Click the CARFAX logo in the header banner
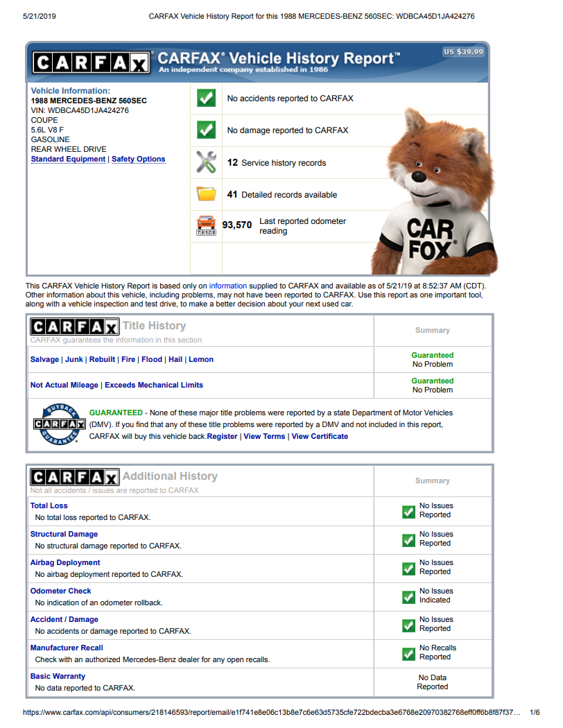563x728 pixels. [92, 62]
